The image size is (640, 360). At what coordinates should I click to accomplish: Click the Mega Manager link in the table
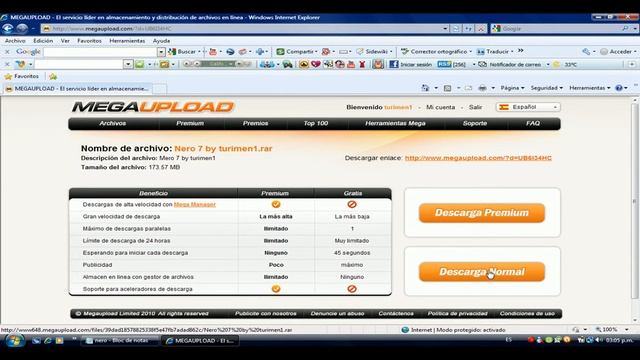pyautogui.click(x=195, y=204)
